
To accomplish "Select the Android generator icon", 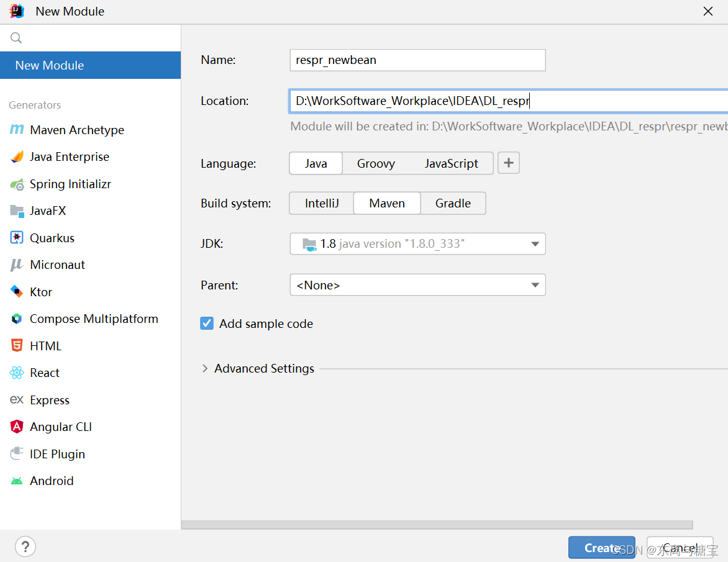I will [17, 481].
